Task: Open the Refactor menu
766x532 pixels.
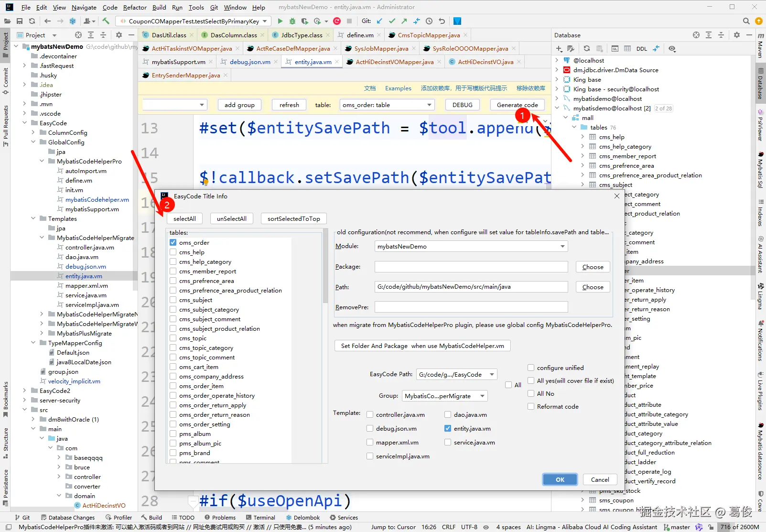Action: click(x=135, y=7)
